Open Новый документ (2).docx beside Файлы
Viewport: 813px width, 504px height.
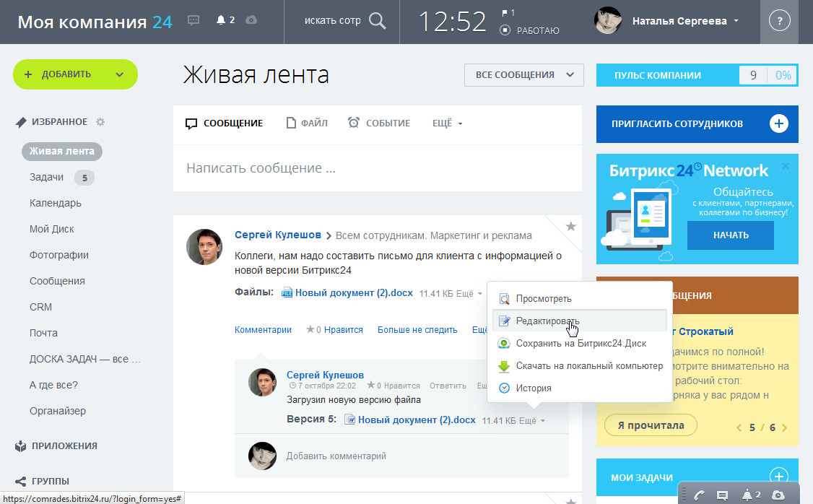point(354,293)
